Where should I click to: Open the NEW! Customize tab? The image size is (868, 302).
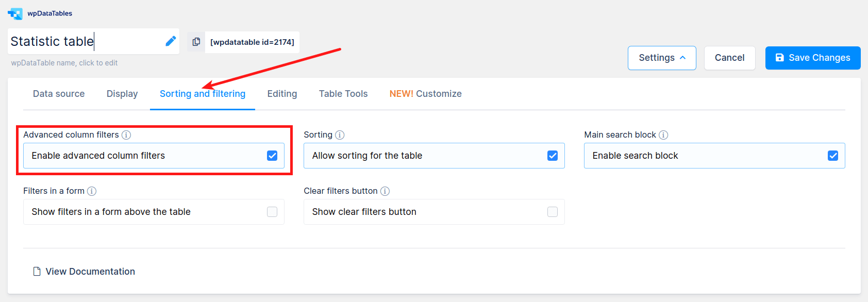pyautogui.click(x=426, y=94)
